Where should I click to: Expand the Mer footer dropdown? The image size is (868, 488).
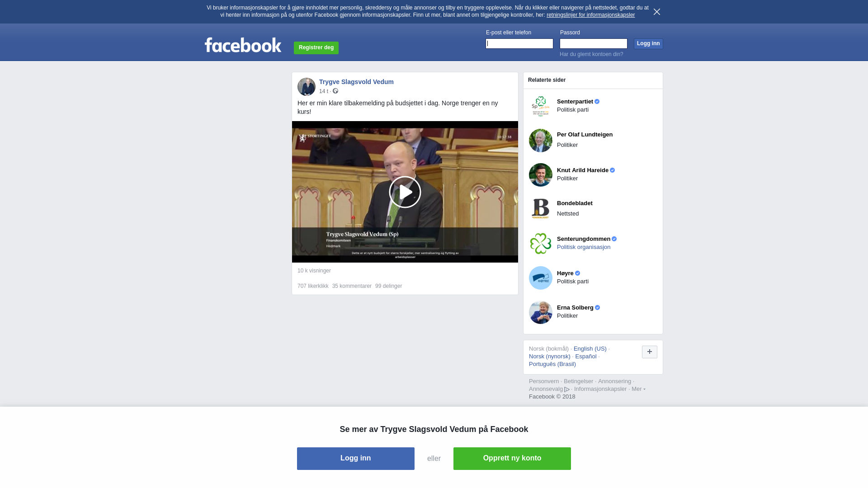638,389
